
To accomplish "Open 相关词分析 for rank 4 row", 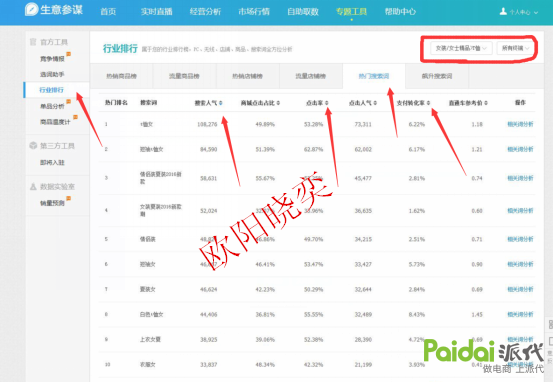I will tap(520, 211).
